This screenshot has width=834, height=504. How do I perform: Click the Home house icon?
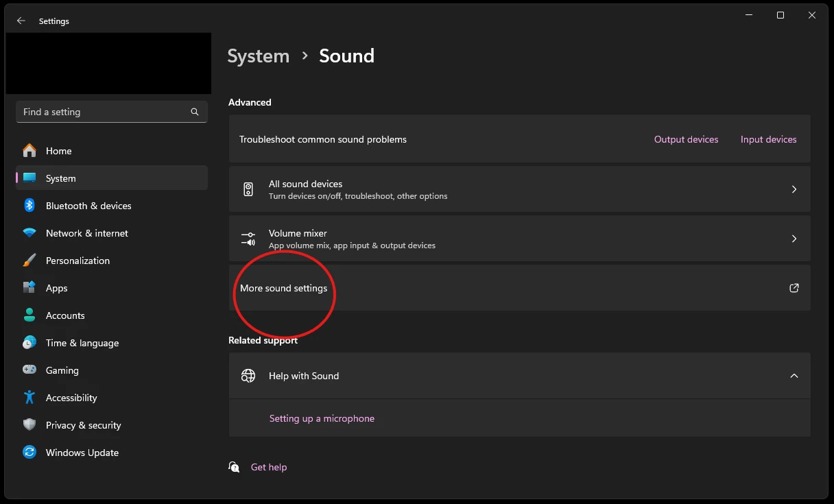pyautogui.click(x=29, y=151)
